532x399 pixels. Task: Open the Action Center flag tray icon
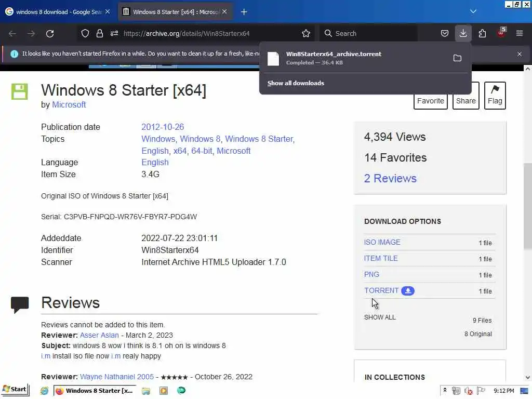(x=481, y=391)
